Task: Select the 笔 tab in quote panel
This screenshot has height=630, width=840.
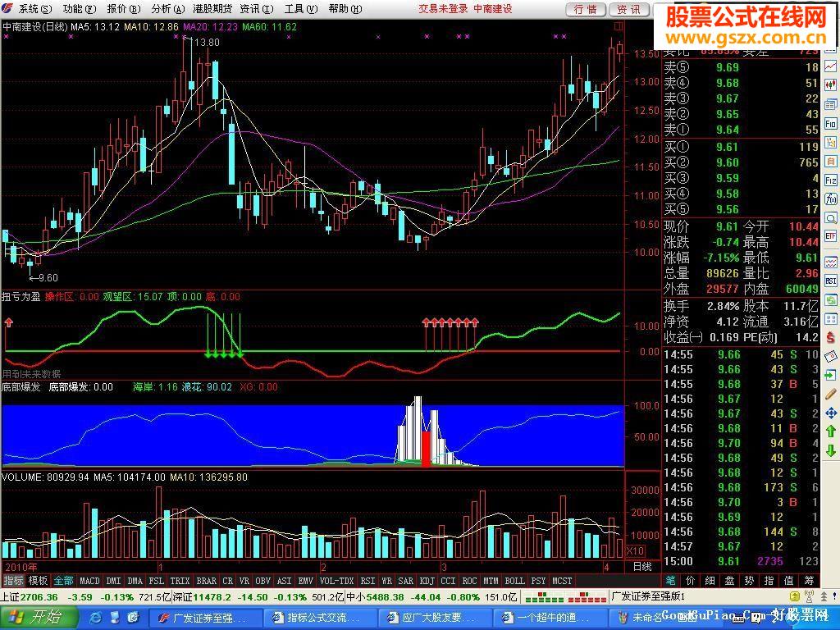Action: point(670,581)
